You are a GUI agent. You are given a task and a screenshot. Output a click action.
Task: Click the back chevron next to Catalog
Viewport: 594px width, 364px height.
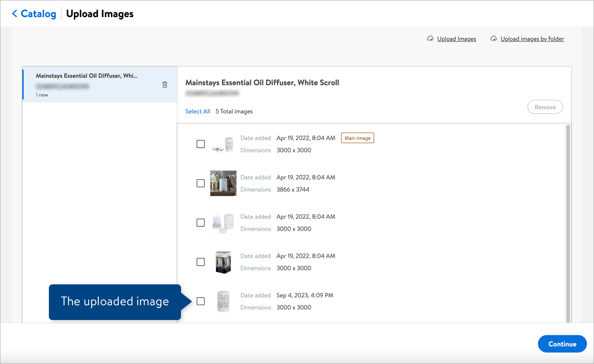click(x=14, y=14)
